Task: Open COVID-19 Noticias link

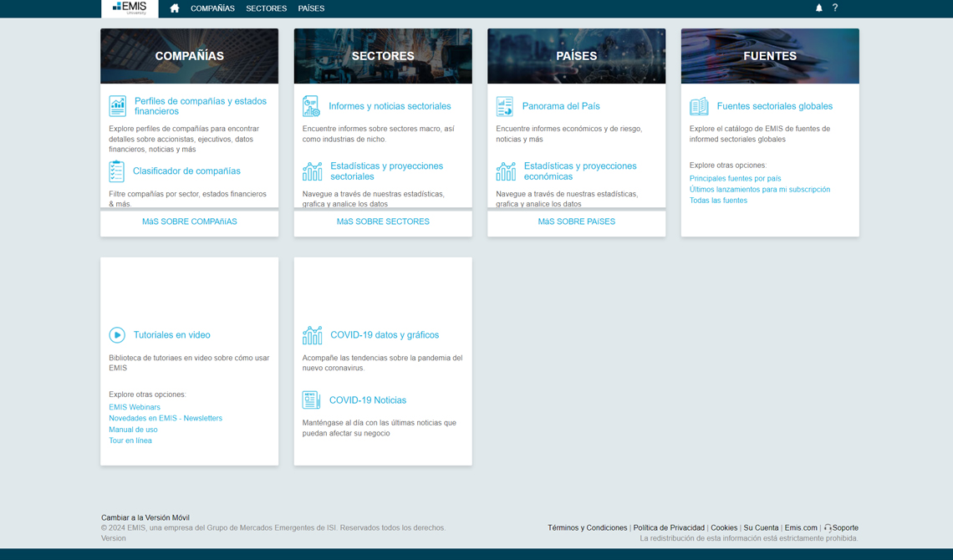Action: 368,400
